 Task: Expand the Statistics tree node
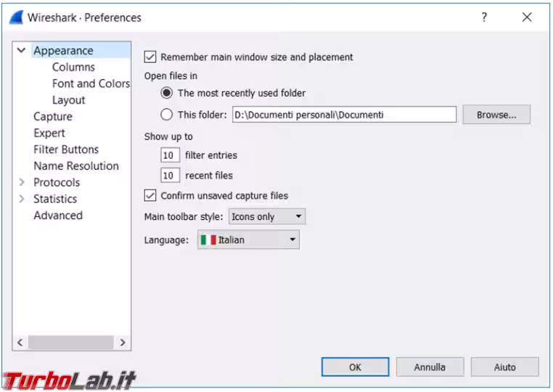tap(22, 199)
